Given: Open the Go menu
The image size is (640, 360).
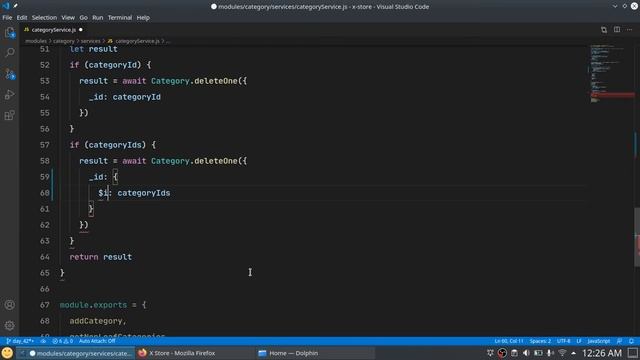Looking at the screenshot, I should 84,18.
